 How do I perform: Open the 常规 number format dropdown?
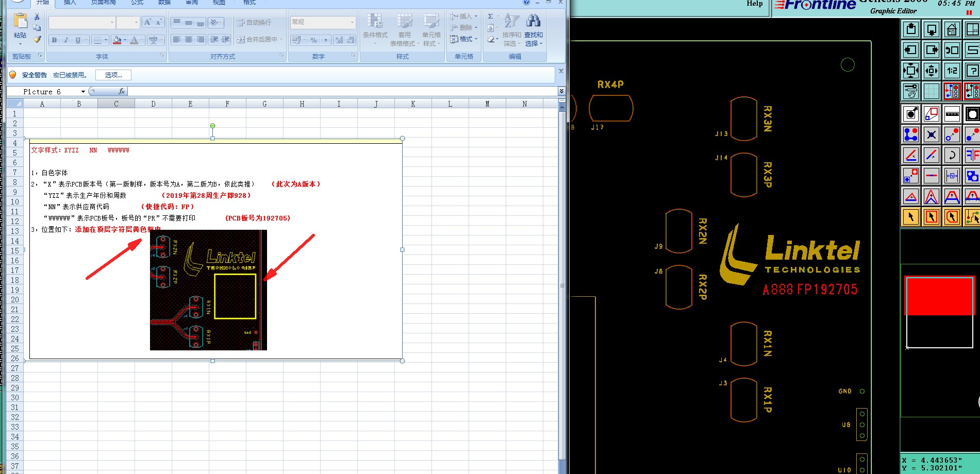pyautogui.click(x=353, y=22)
